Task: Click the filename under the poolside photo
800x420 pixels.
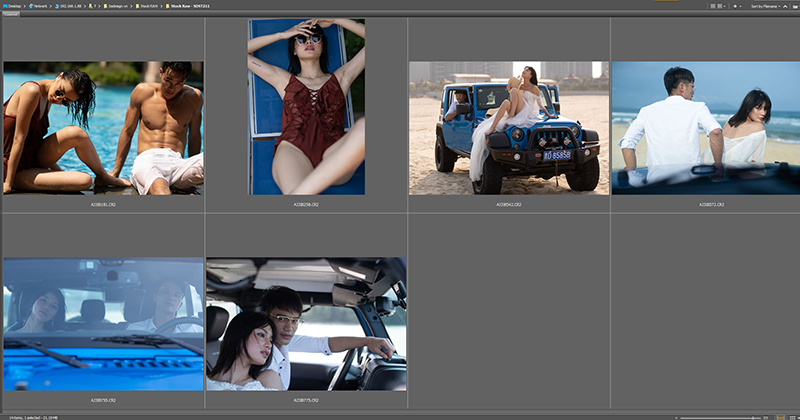Action: coord(103,205)
